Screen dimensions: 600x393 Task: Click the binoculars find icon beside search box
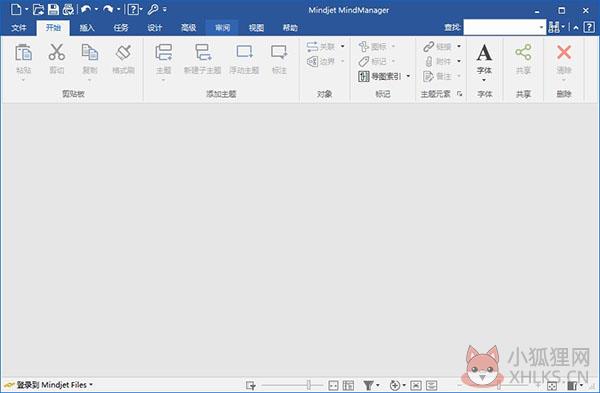(x=553, y=27)
